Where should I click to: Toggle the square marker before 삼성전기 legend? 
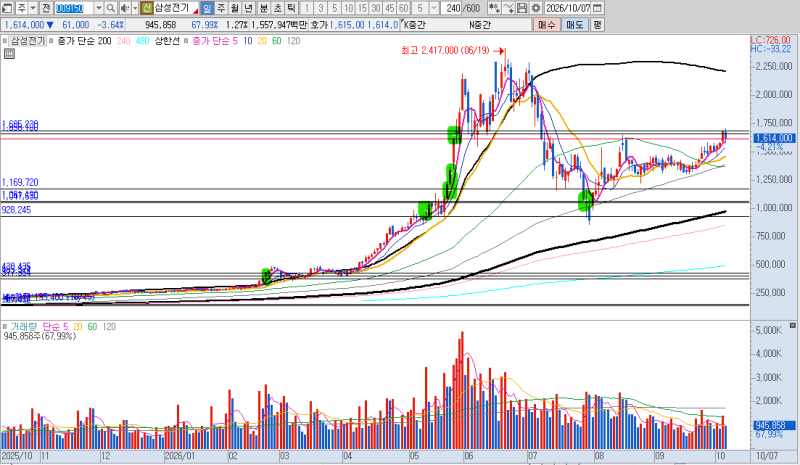click(x=5, y=41)
